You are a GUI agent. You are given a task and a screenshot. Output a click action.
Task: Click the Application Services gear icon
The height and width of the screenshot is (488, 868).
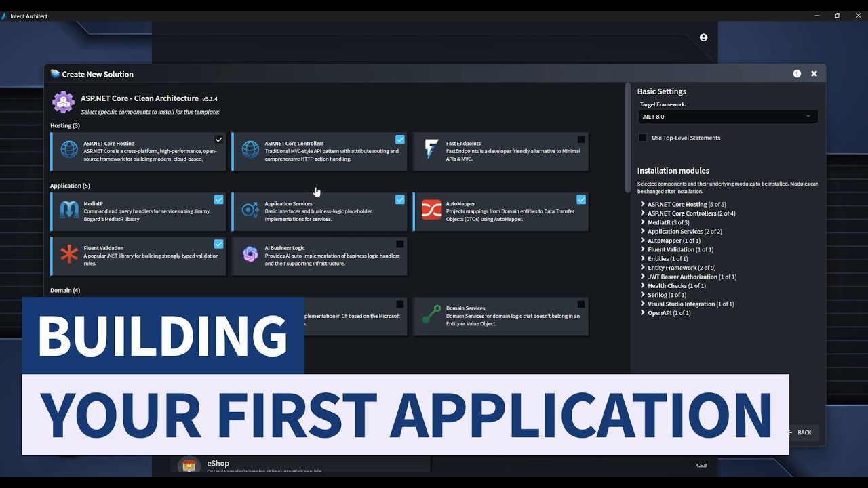(x=250, y=210)
